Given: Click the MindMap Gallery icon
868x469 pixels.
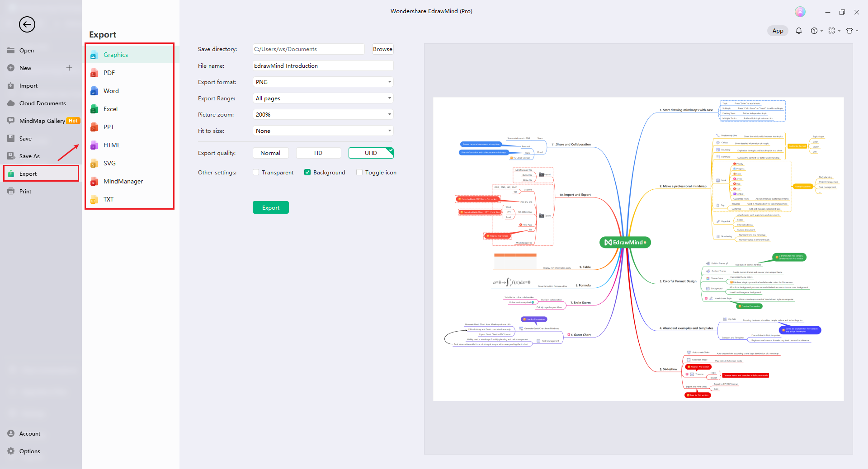Looking at the screenshot, I should [x=11, y=121].
